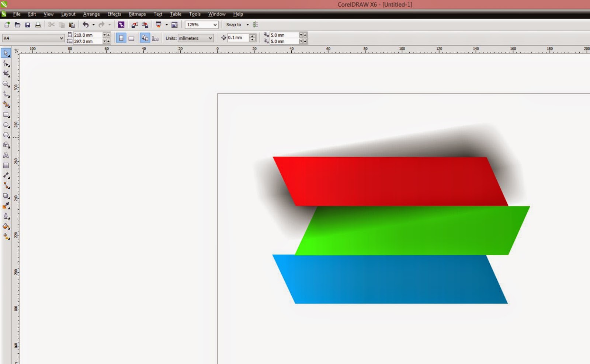The height and width of the screenshot is (364, 590).
Task: Switch page to landscape orientation
Action: [x=131, y=38]
